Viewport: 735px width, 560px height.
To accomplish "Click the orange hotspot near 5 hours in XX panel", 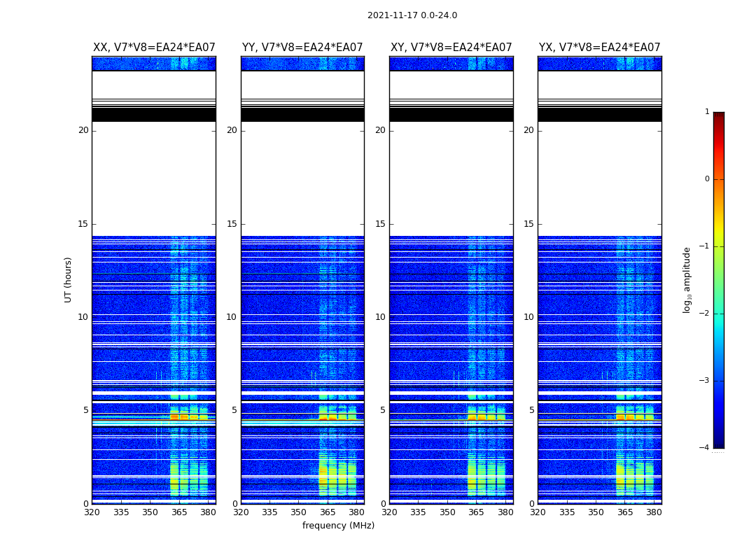I will [x=174, y=416].
